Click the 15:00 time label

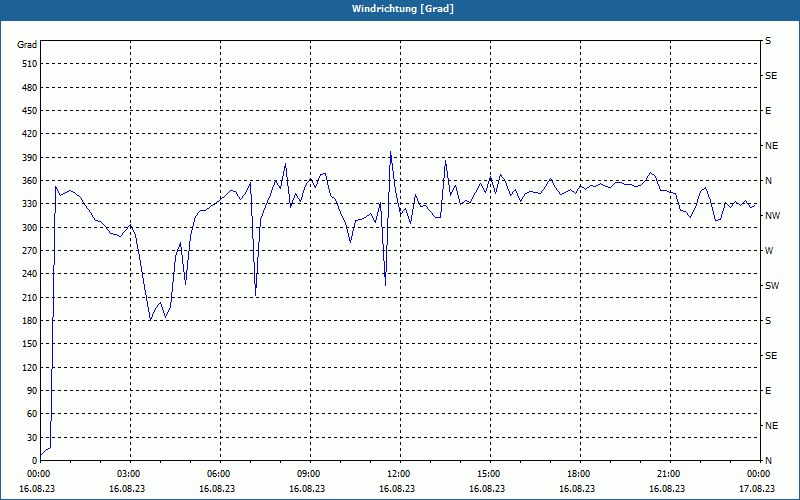tap(487, 474)
